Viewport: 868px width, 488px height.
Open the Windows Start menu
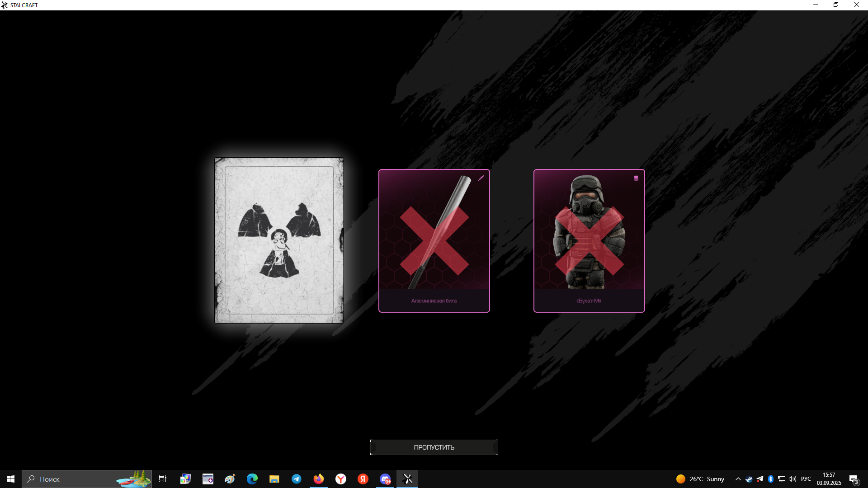point(11,479)
